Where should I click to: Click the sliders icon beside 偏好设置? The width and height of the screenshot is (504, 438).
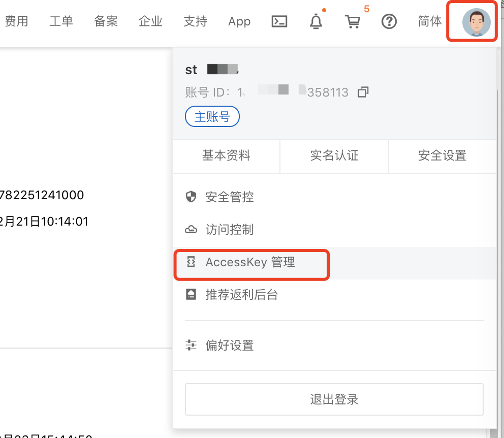click(x=191, y=346)
